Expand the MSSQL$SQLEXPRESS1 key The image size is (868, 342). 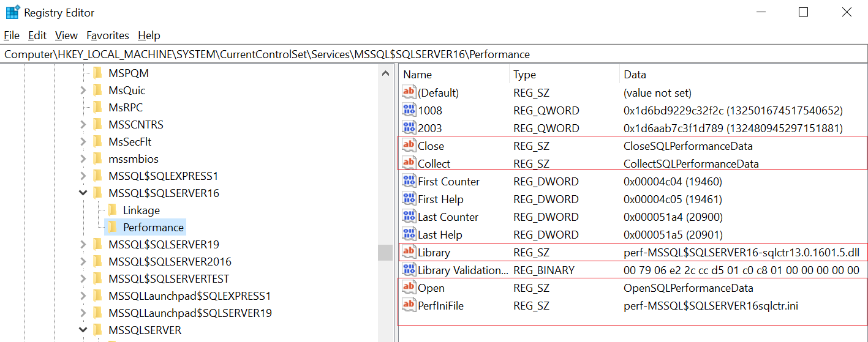83,176
